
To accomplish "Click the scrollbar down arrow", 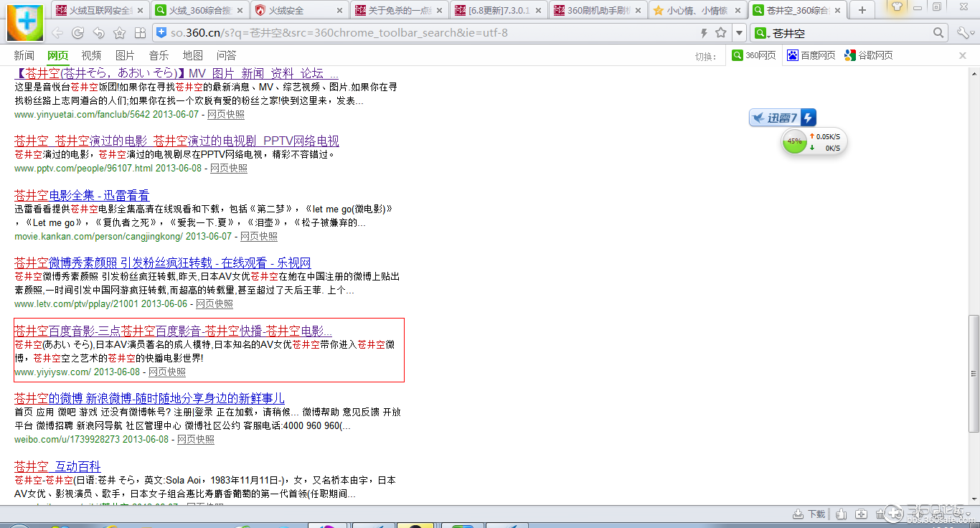I will 974,498.
